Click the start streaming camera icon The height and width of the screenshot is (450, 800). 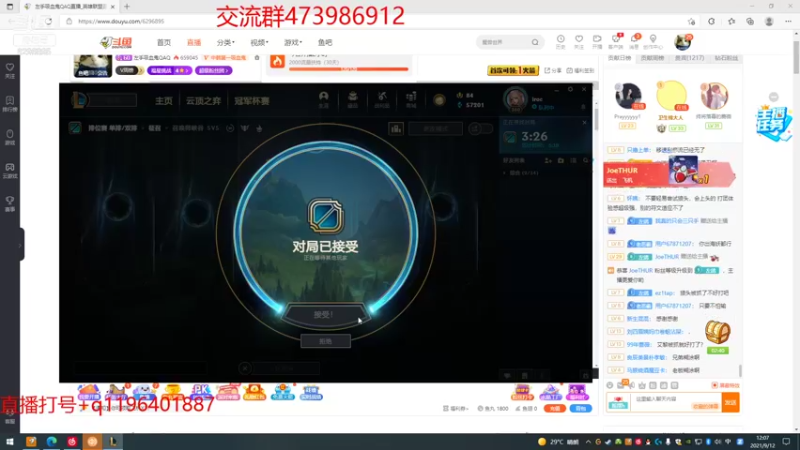pyautogui.click(x=597, y=41)
